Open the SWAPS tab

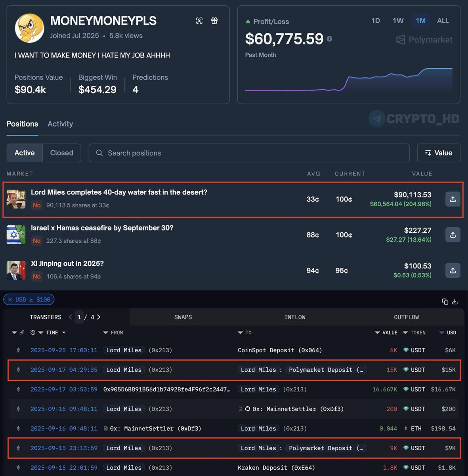tap(183, 317)
